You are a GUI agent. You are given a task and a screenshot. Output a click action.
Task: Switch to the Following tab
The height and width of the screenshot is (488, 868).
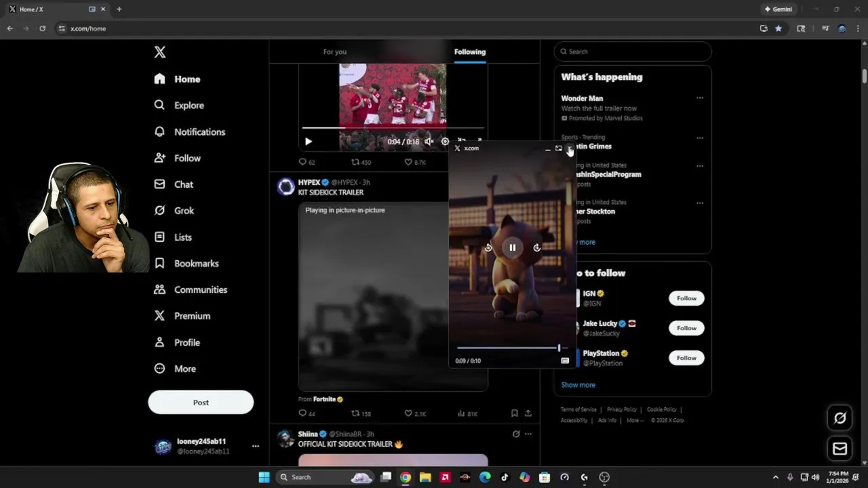tap(470, 52)
